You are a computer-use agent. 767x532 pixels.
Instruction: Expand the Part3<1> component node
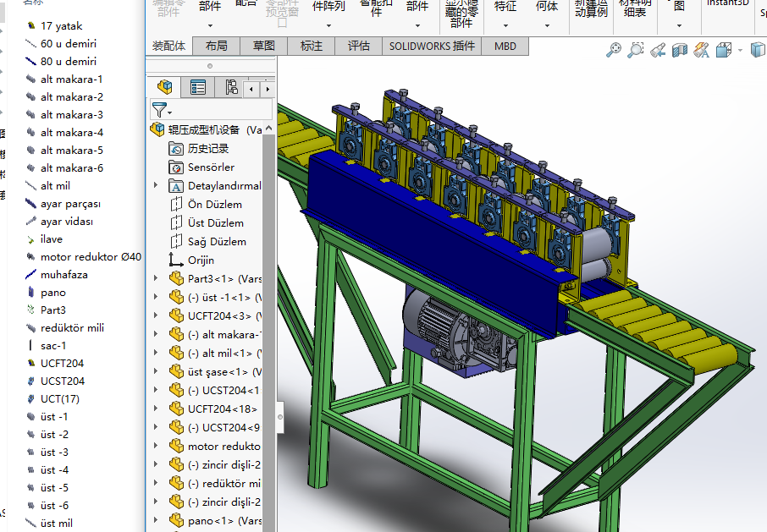pos(155,278)
